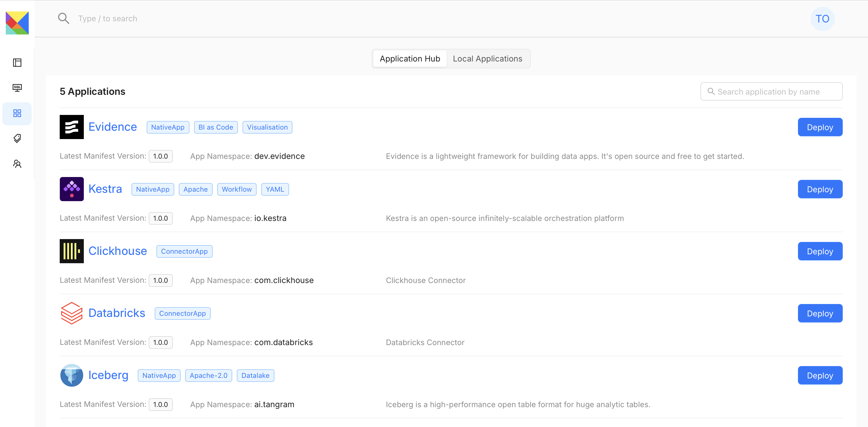Screen dimensions: 868x427
Task: Click Evidence's NativeApp tag
Action: [167, 127]
